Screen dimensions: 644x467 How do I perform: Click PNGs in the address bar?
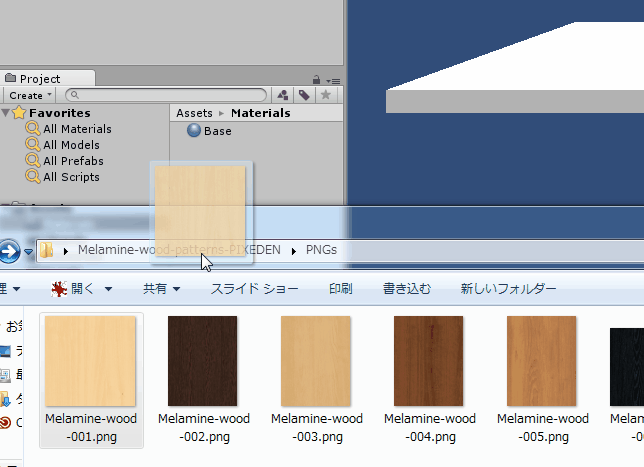point(321,250)
